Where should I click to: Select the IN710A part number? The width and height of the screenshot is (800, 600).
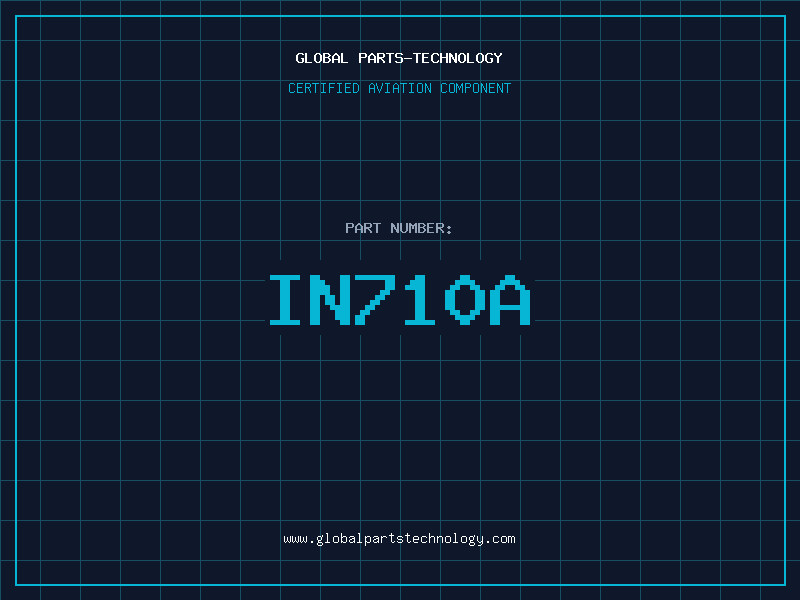399,299
